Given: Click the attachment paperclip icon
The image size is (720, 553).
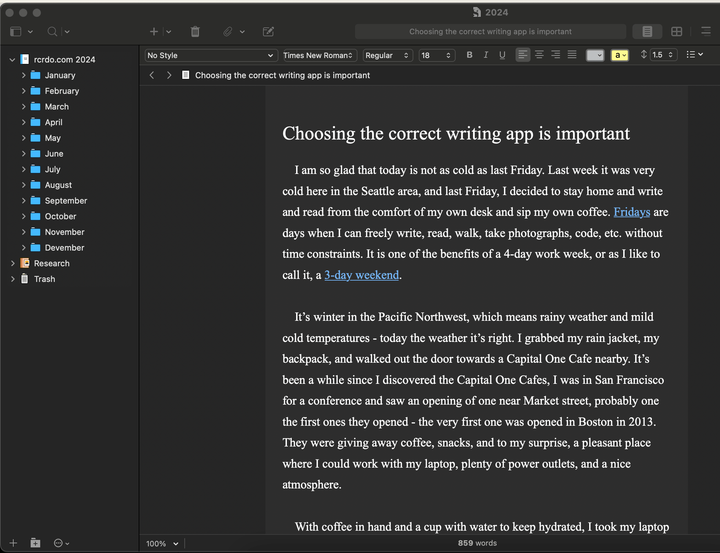Looking at the screenshot, I should point(228,32).
